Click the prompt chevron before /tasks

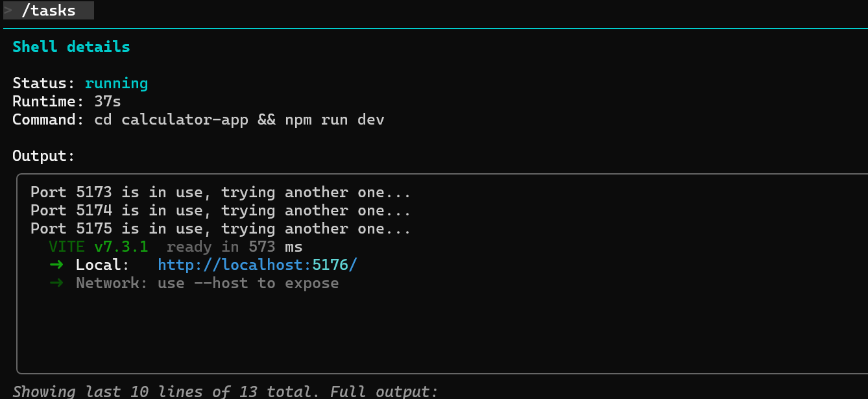tap(8, 10)
